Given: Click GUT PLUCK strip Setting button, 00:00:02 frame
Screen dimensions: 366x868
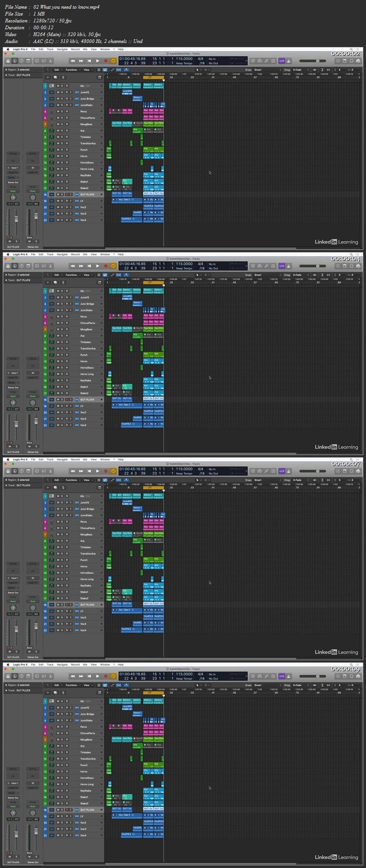Looking at the screenshot, I should pyautogui.click(x=13, y=154).
